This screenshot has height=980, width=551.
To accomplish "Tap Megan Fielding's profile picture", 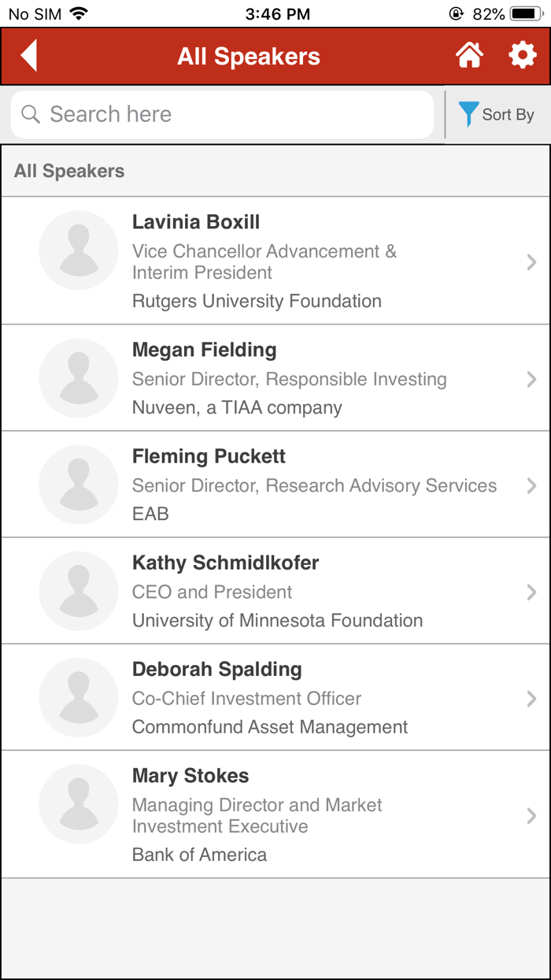I will click(79, 378).
